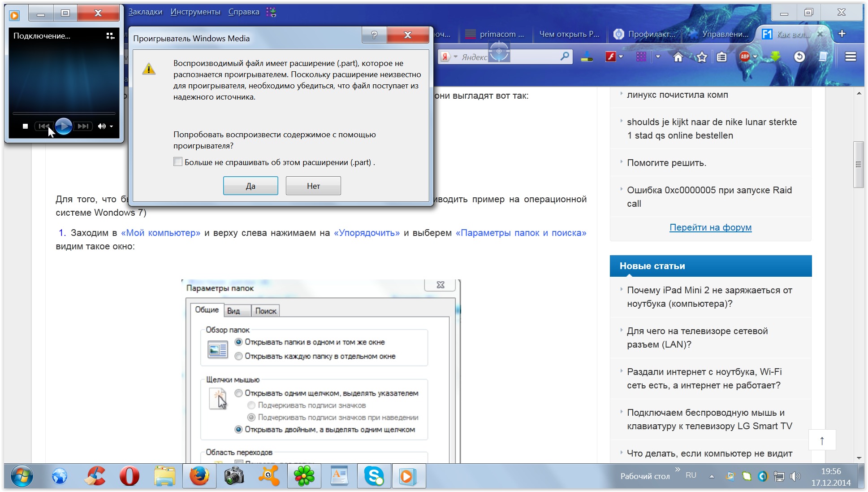Viewport: 868px width, 492px height.
Task: Switch to the "Управлени..." tab
Action: coord(719,34)
